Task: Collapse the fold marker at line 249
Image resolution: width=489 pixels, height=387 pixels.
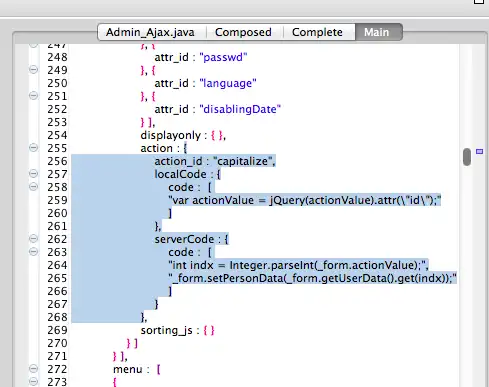Action: [33, 70]
